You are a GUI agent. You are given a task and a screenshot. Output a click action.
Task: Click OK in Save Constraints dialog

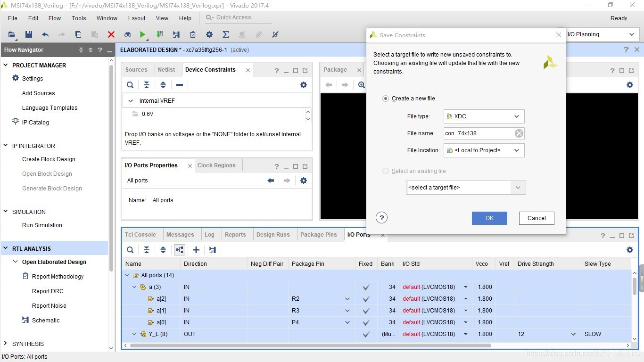(489, 218)
